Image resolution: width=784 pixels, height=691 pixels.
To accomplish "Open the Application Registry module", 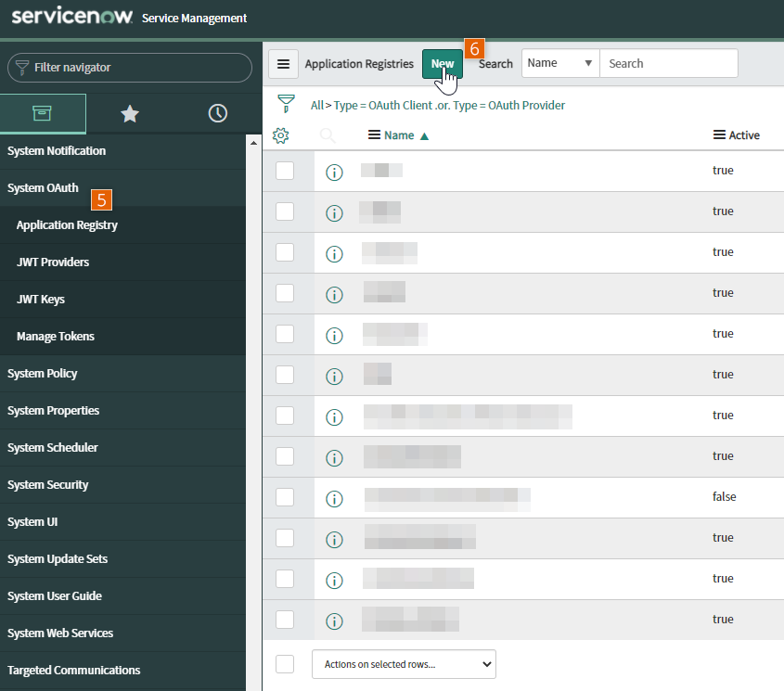I will pyautogui.click(x=67, y=225).
